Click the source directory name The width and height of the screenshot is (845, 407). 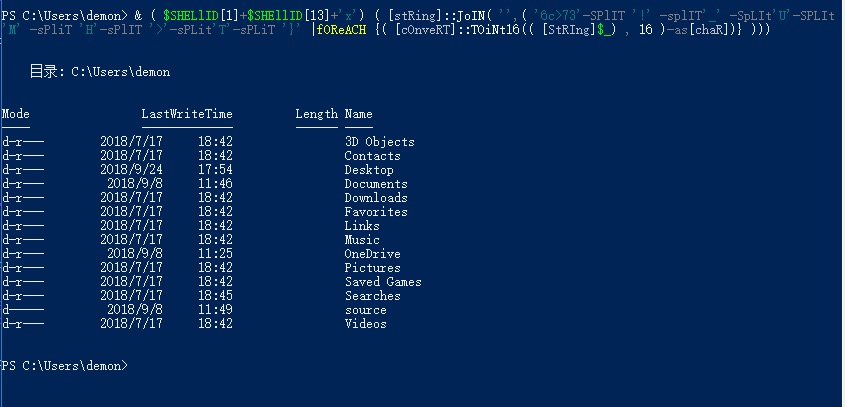tap(366, 310)
